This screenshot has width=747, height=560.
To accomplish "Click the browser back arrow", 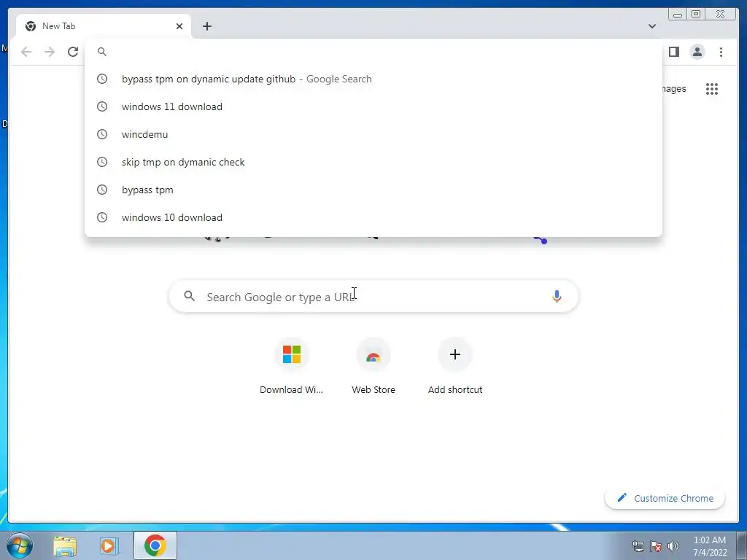I will click(26, 52).
